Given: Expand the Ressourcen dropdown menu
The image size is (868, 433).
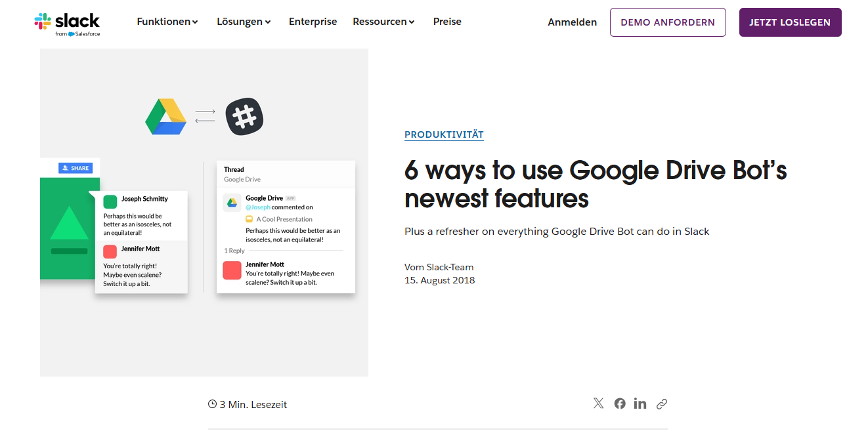Looking at the screenshot, I should click(x=384, y=22).
